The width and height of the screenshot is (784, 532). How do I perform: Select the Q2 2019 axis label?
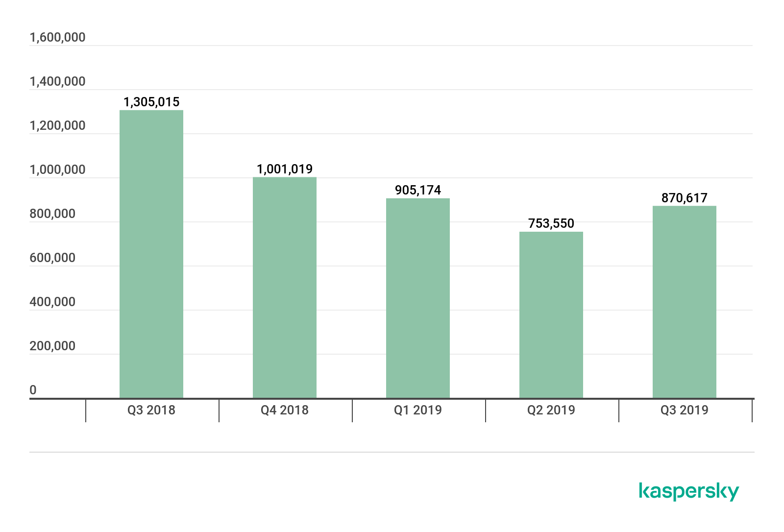click(551, 410)
